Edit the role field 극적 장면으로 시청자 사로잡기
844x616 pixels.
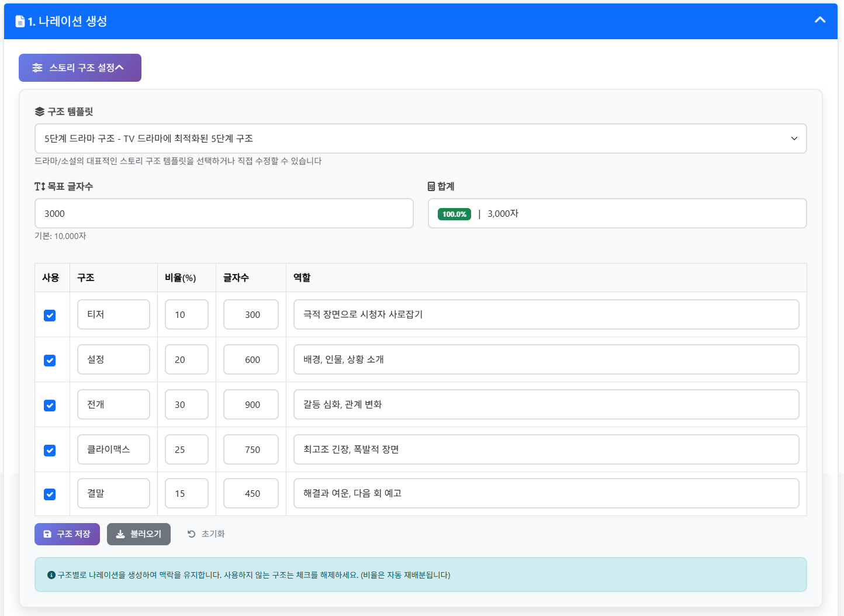click(x=546, y=314)
